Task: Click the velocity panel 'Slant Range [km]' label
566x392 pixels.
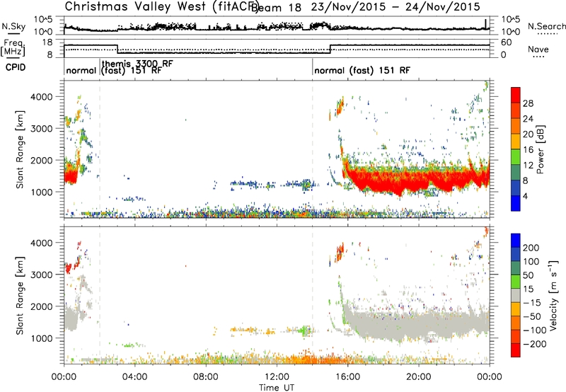Action: [20, 295]
